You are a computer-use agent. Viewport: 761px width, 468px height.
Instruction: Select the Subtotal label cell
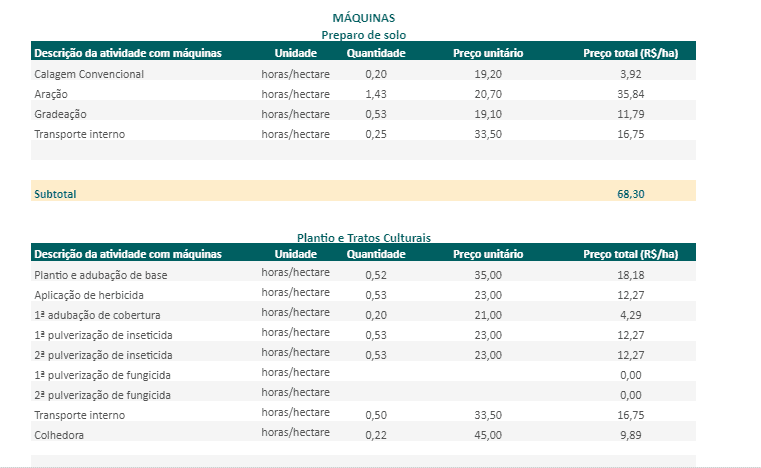55,194
